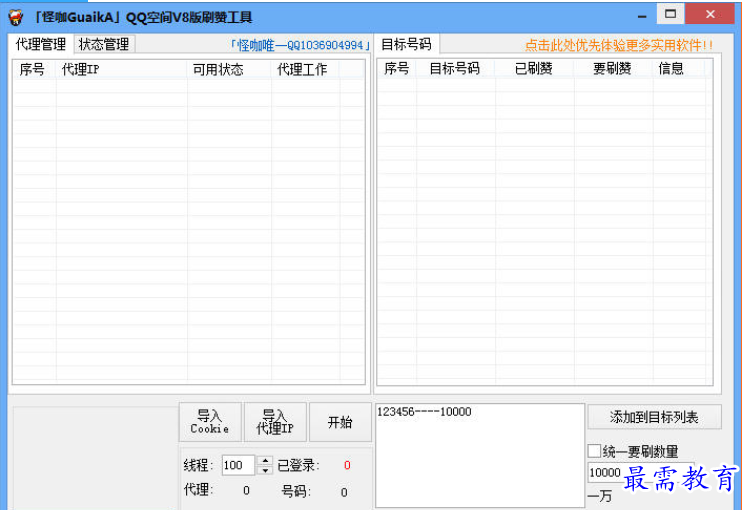Switch to the 代理管理 tab
This screenshot has width=745, height=510.
click(x=41, y=45)
